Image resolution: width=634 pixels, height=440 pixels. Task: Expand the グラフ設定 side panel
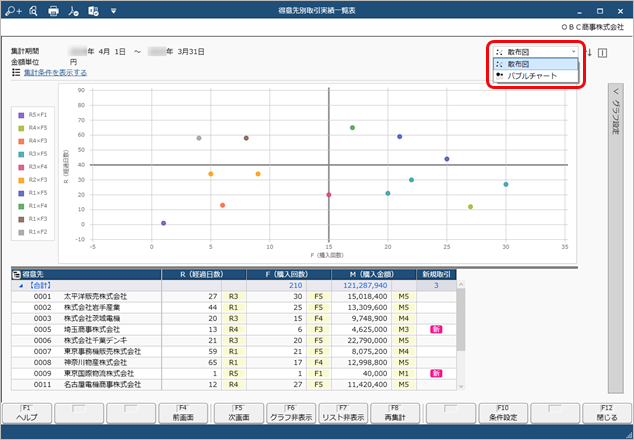[615, 239]
